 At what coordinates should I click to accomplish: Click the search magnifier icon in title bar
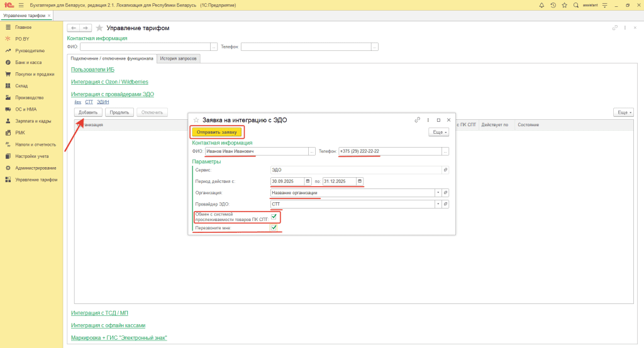(x=576, y=5)
